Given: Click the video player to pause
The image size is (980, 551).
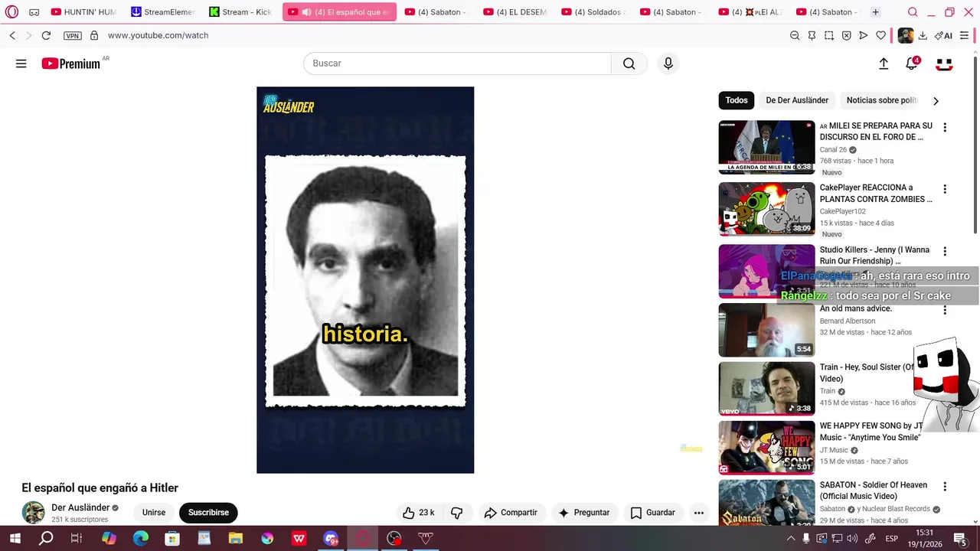Looking at the screenshot, I should (365, 280).
